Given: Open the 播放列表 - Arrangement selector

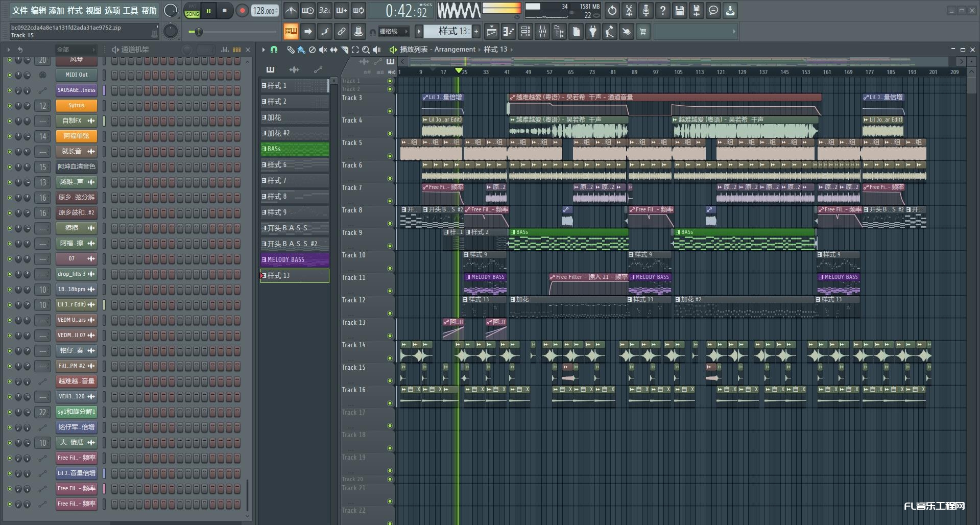Looking at the screenshot, I should 438,50.
